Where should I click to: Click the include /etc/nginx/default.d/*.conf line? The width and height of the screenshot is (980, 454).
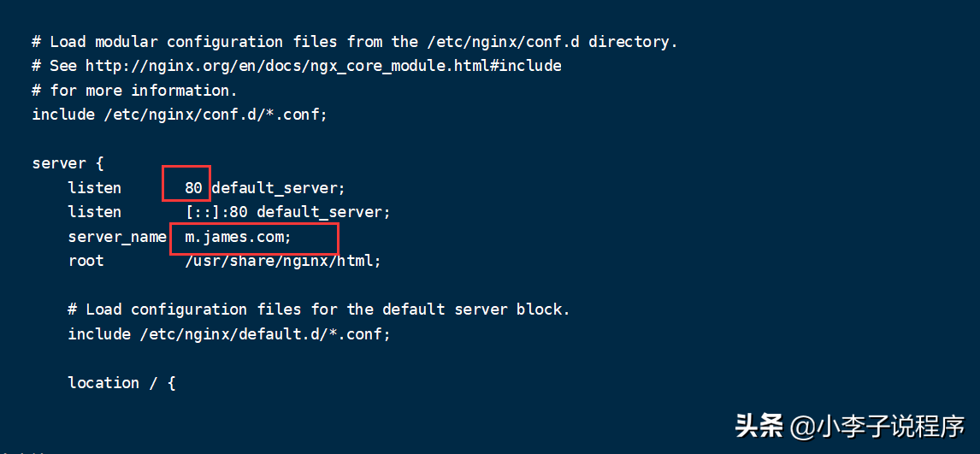(229, 334)
